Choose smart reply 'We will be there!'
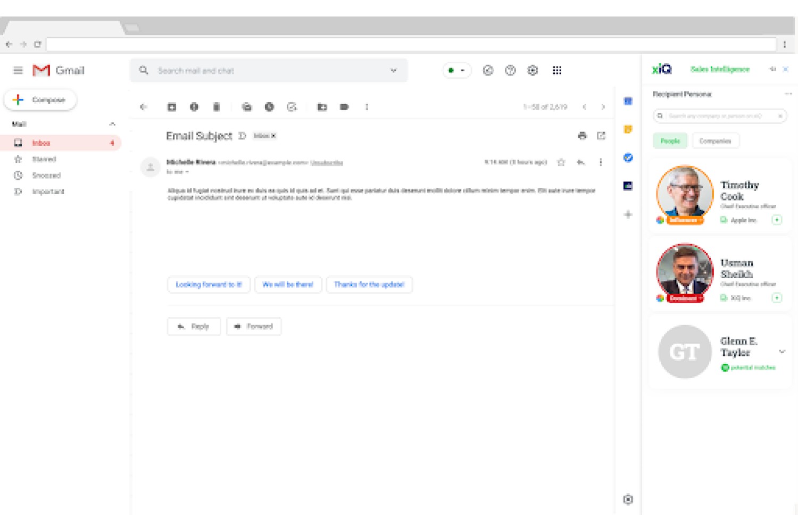The height and width of the screenshot is (532, 798). point(288,285)
